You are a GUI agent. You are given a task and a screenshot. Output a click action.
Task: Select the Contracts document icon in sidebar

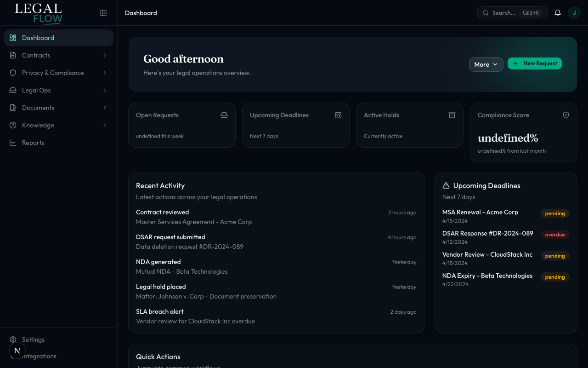[x=13, y=55]
